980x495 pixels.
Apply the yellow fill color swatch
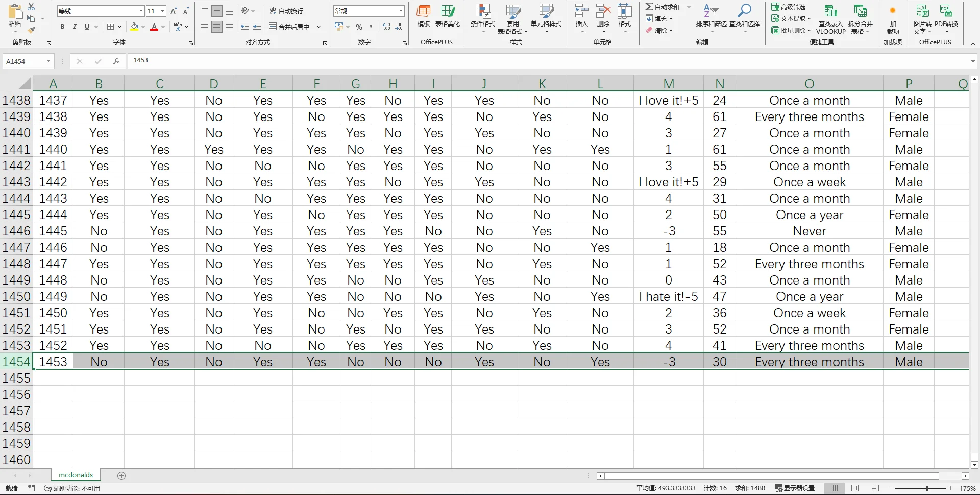pos(134,27)
